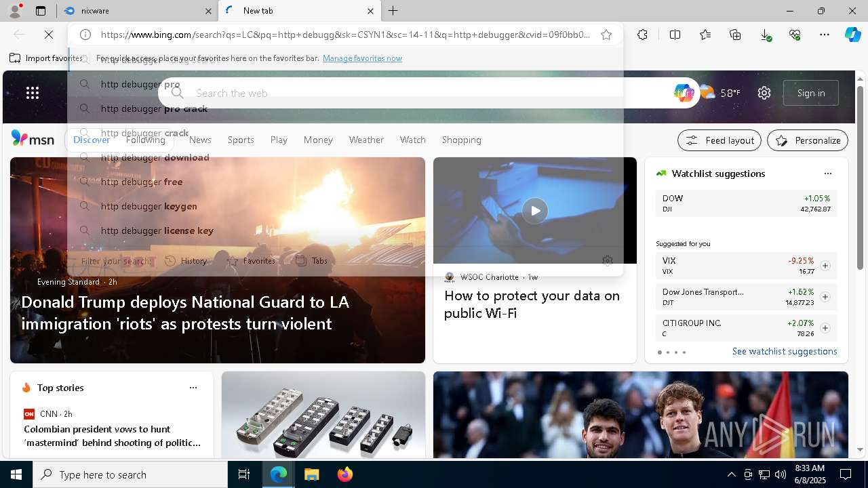Screen dimensions: 868x488
Task: Open Collections icon
Action: click(x=735, y=35)
